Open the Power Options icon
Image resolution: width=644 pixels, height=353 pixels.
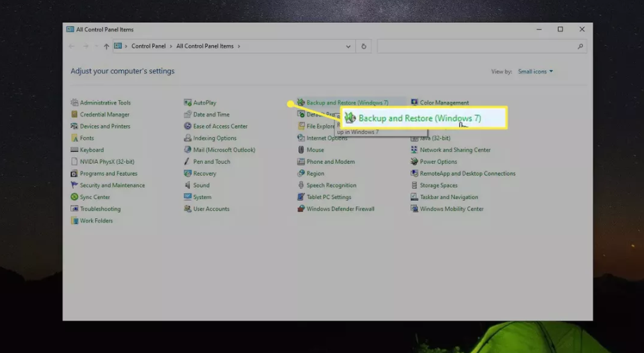click(415, 161)
